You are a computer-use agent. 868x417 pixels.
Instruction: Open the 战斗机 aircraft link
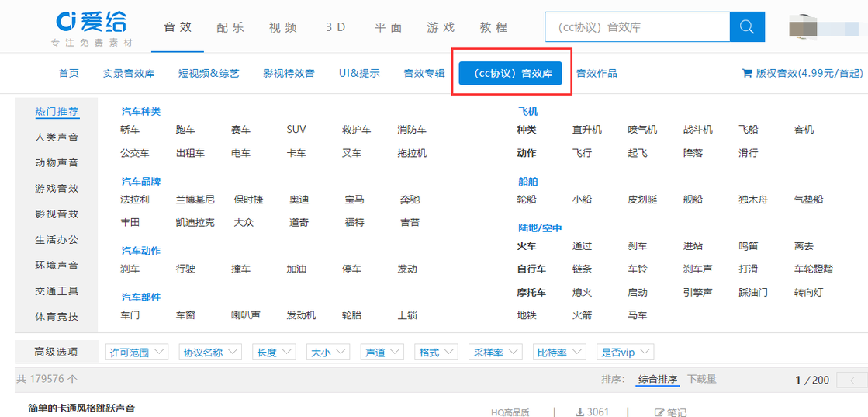(x=698, y=130)
